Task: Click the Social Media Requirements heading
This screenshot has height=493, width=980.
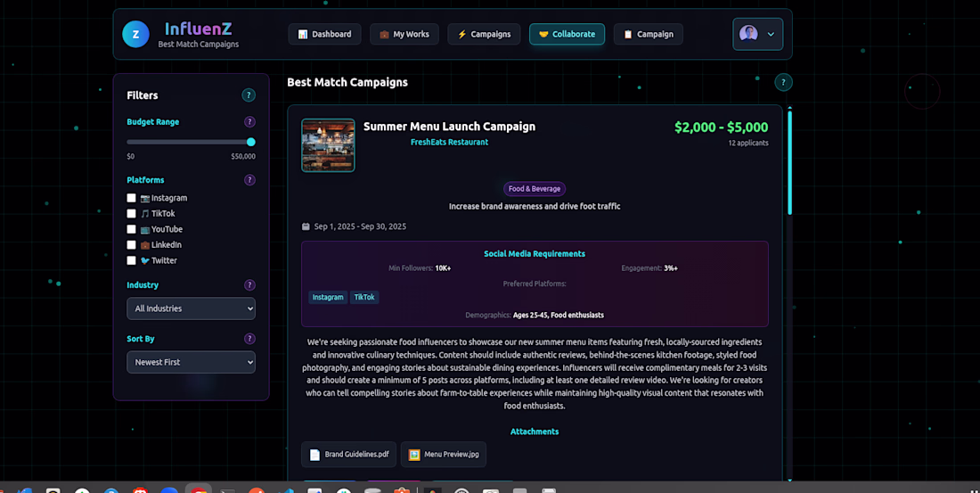Action: pos(535,254)
